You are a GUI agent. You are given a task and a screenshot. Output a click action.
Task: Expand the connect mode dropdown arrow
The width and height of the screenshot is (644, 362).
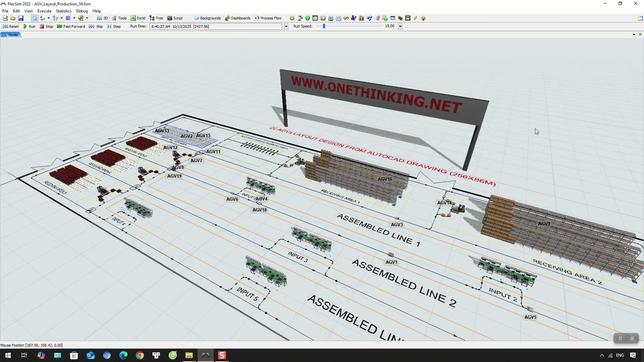[49, 18]
